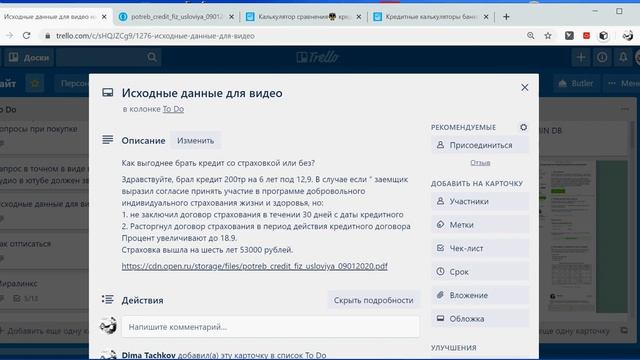
Task: Switch to the potreb_credit_fiz_usloviya tab
Action: point(176,17)
